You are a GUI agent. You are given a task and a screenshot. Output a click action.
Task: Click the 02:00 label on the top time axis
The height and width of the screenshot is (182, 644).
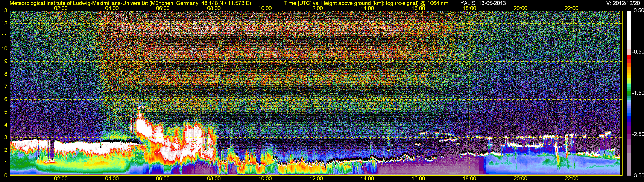61,8
